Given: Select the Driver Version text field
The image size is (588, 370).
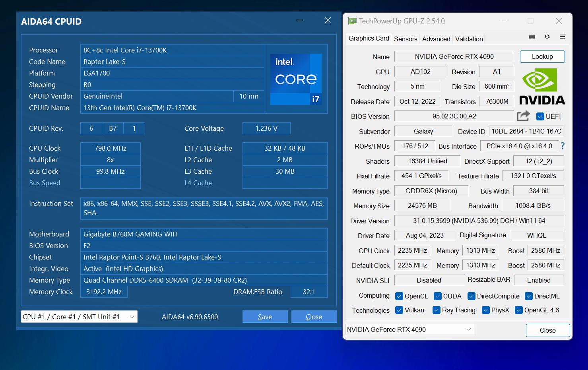Looking at the screenshot, I should [x=479, y=221].
